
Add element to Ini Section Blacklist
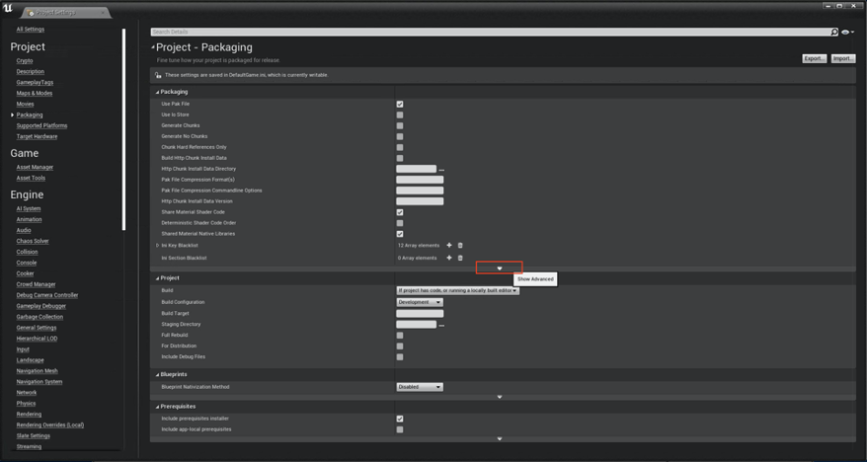(449, 258)
